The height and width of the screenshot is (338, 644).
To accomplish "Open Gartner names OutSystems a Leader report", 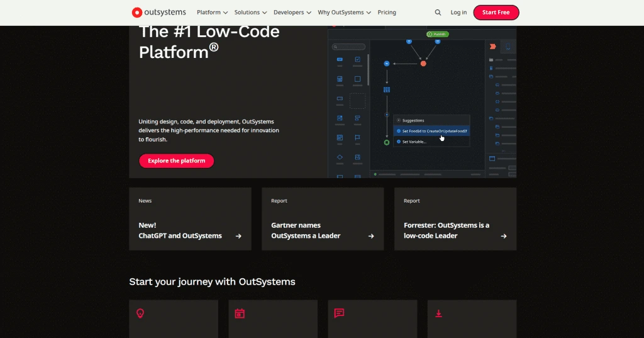I will point(323,219).
